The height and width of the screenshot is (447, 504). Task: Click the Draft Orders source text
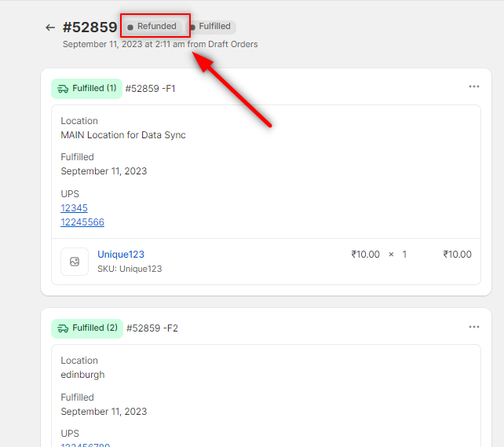232,44
